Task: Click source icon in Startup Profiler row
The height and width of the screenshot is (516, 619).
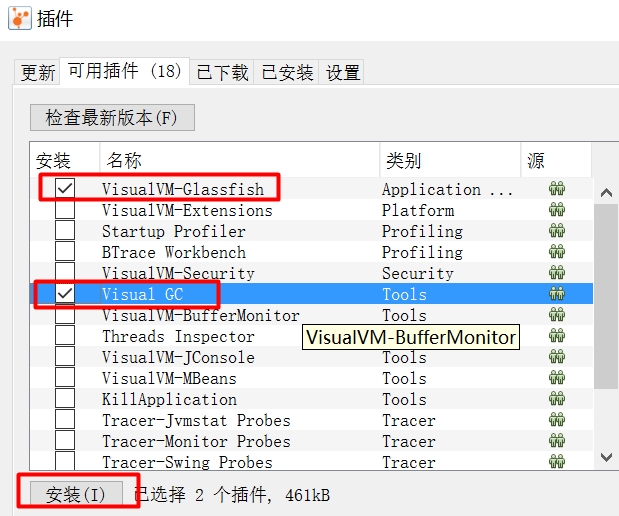Action: [x=557, y=231]
